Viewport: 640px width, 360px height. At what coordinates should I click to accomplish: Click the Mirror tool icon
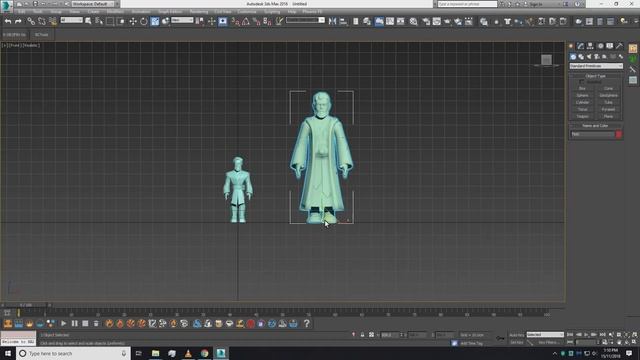pos(332,21)
